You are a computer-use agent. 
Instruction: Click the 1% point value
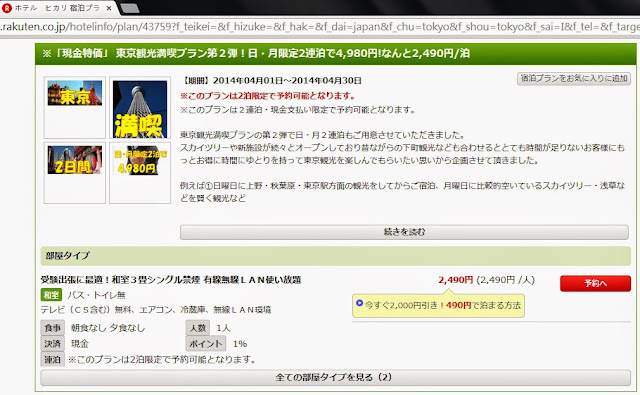[x=240, y=344]
